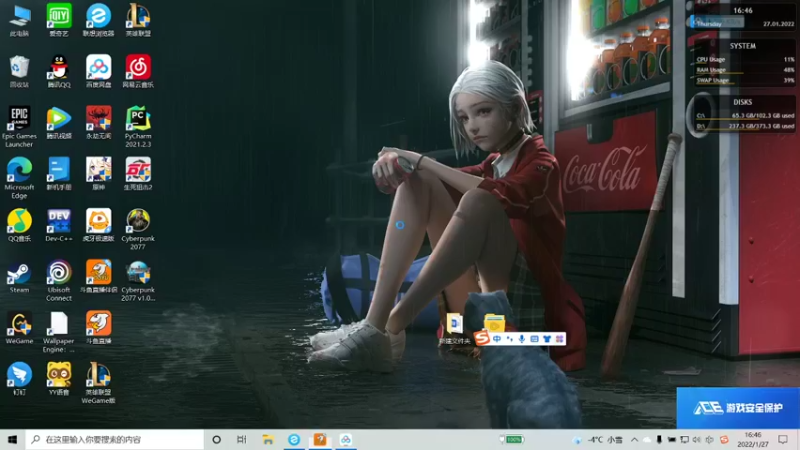Open the Douyu orange shark icon next to Ubisoft Connect
The width and height of the screenshot is (800, 450).
tap(98, 277)
